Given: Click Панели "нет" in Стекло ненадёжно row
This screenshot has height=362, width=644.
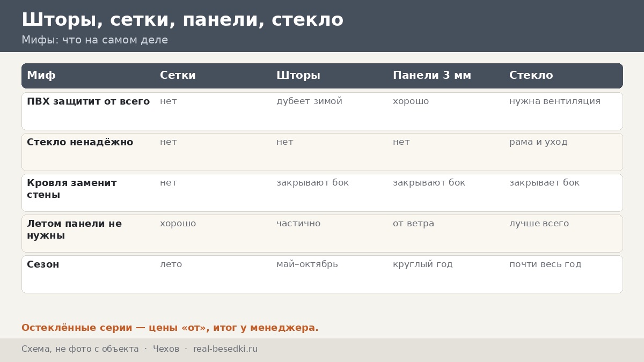Looking at the screenshot, I should 401,142.
